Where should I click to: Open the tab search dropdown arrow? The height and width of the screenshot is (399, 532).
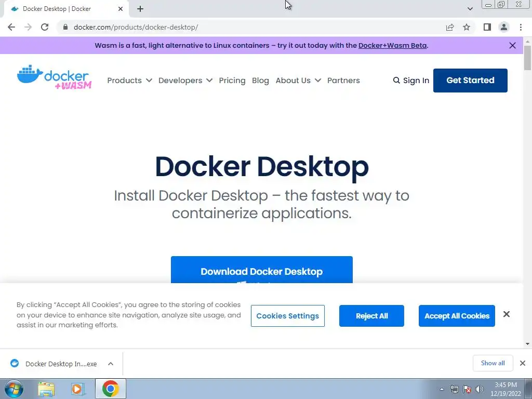(470, 9)
